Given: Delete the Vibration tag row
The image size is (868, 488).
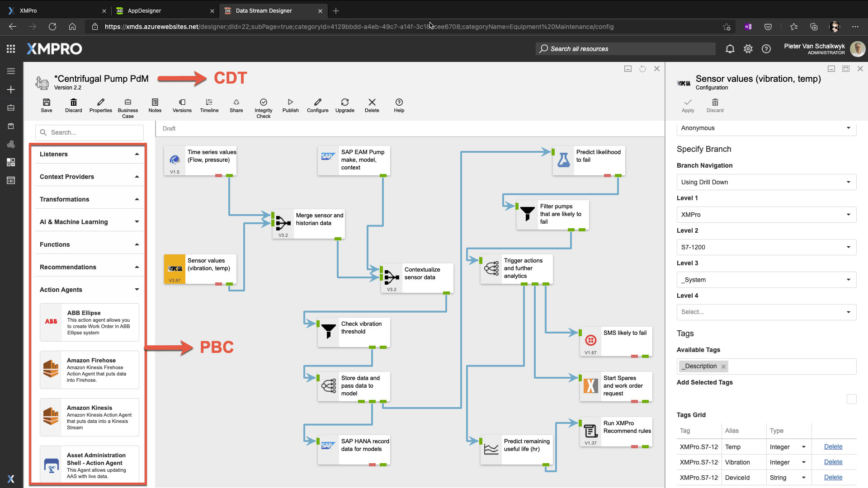Looking at the screenshot, I should tap(833, 462).
